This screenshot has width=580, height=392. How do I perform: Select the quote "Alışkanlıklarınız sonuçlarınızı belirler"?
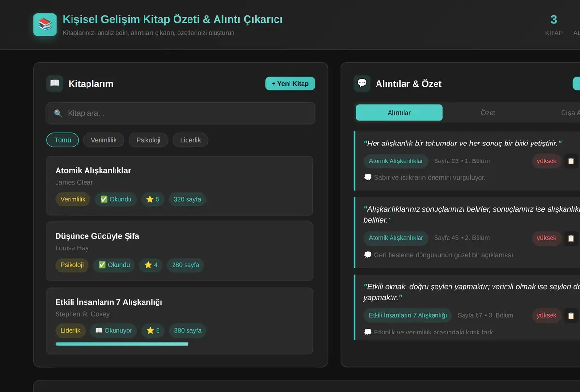pos(472,215)
